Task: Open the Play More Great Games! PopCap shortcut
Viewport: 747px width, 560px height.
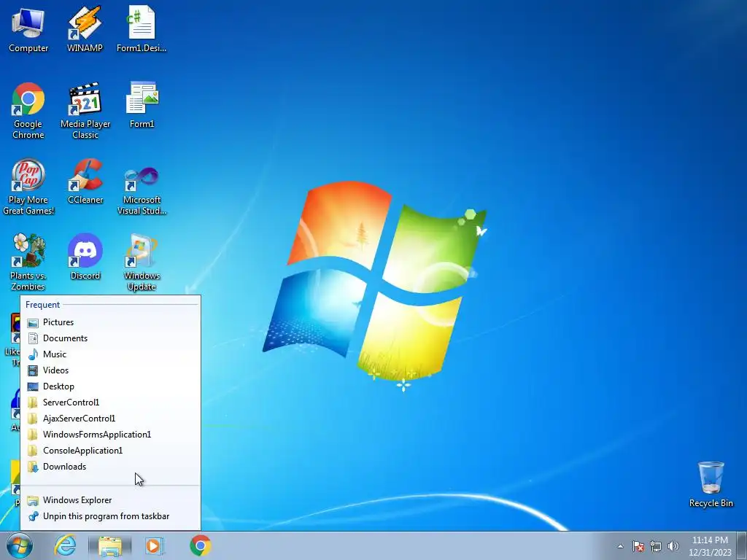Action: [28, 187]
